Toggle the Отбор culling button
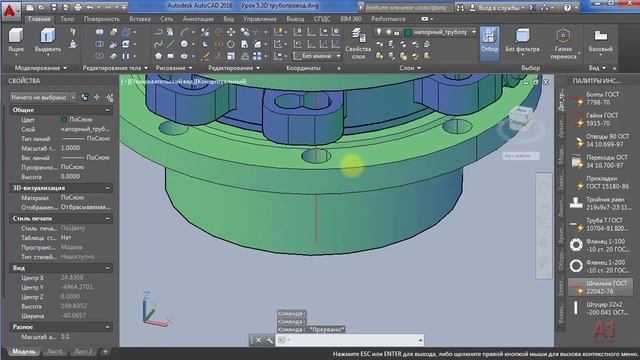Image resolution: width=640 pixels, height=360 pixels. pos(489,44)
